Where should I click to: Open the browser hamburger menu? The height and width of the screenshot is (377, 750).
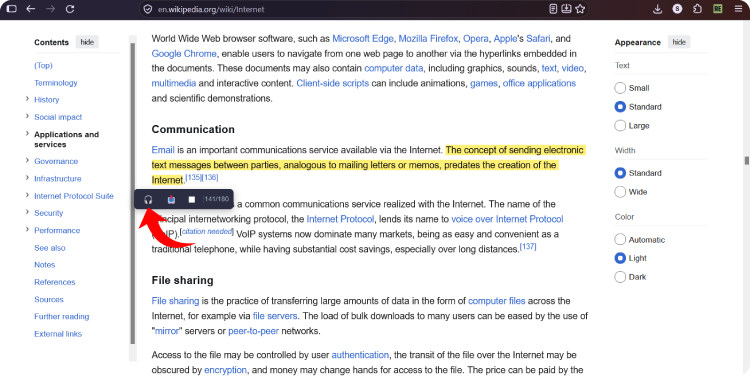tap(739, 9)
